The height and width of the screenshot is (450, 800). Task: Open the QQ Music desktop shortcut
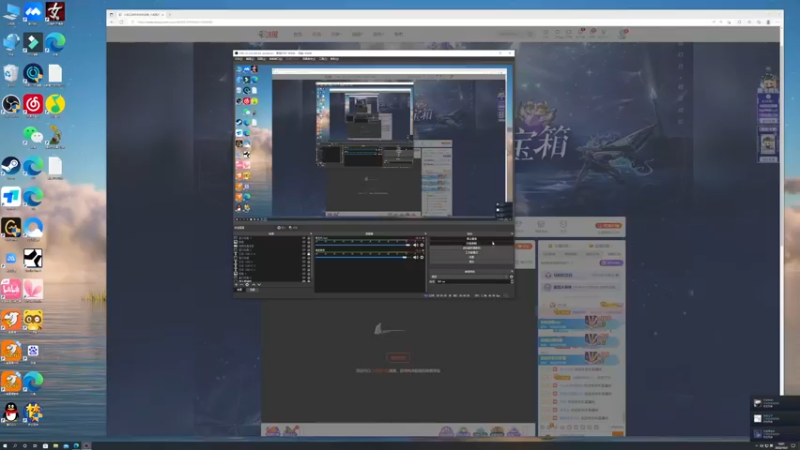tap(55, 104)
